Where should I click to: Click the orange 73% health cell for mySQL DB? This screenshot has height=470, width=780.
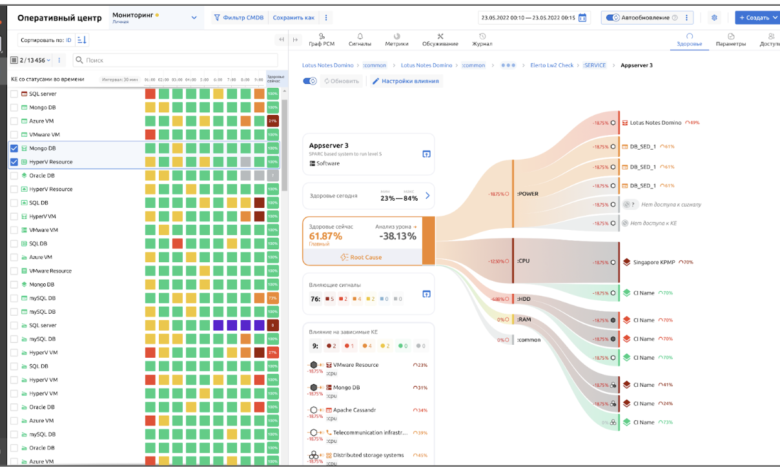point(273,298)
